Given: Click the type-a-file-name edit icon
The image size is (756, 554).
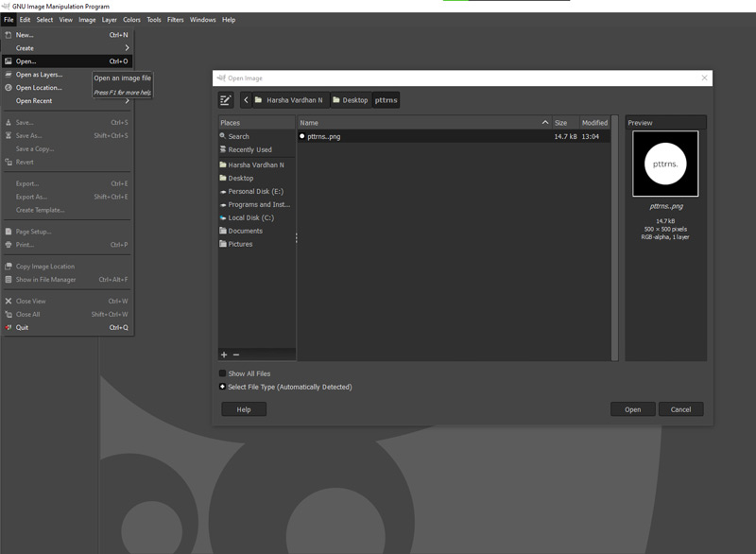Looking at the screenshot, I should tap(226, 100).
